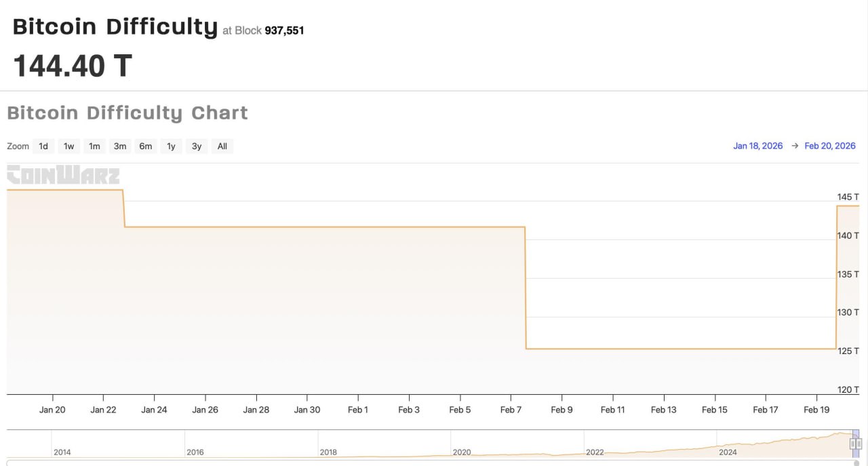
Task: Click the Feb 7 difficulty drop line
Action: point(526,288)
